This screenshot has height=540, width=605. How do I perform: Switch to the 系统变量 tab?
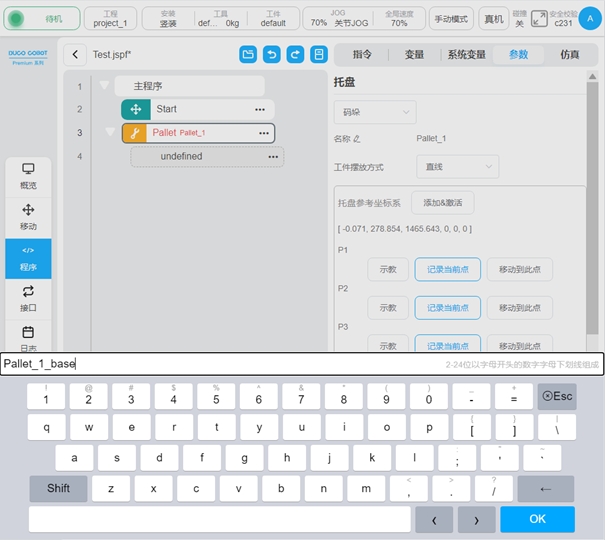pyautogui.click(x=466, y=55)
